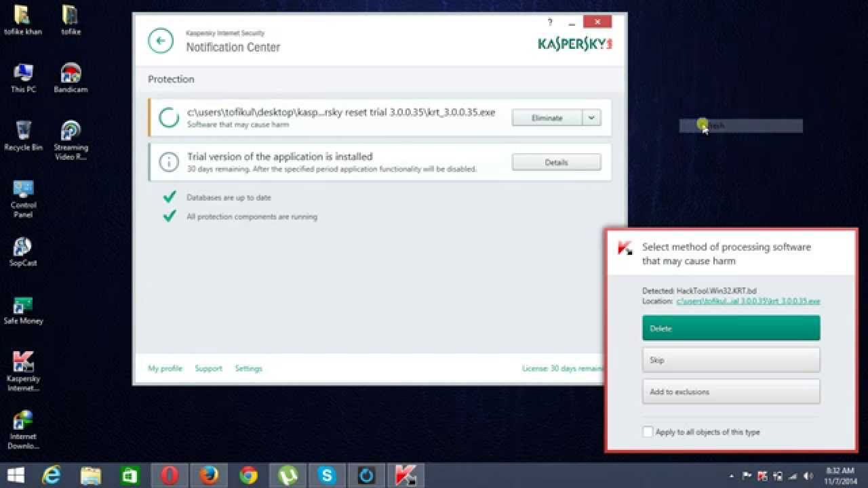This screenshot has width=868, height=488.
Task: Open Details for the trial version notice
Action: (x=556, y=163)
